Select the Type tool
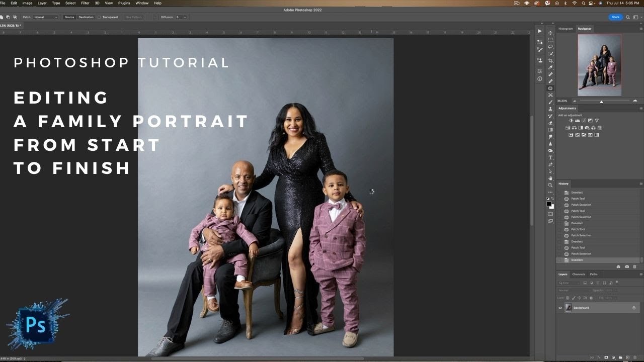This screenshot has width=644, height=362. pyautogui.click(x=550, y=157)
